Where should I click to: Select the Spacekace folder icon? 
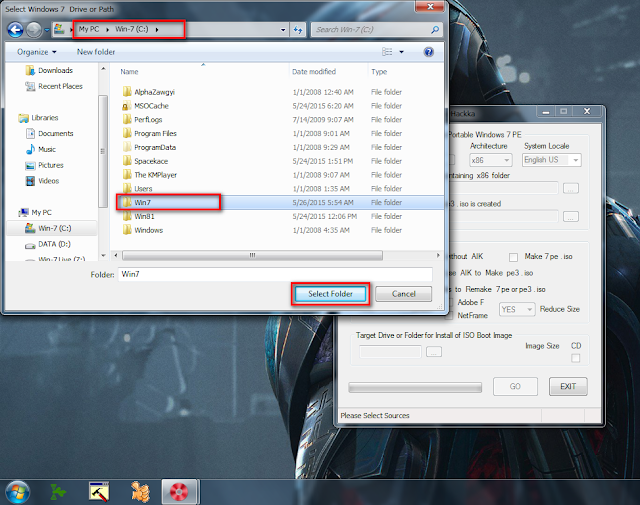127,161
